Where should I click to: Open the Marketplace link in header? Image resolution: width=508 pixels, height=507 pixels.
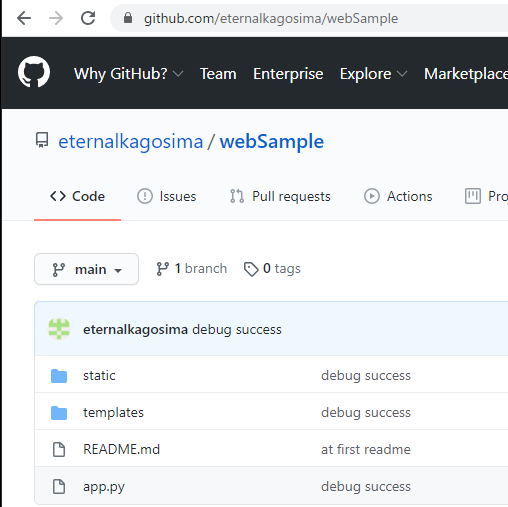466,74
